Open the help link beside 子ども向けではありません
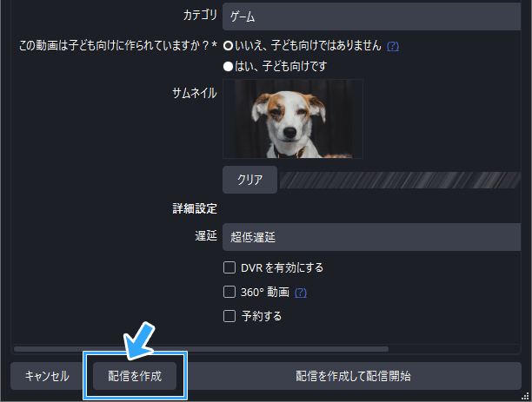The width and height of the screenshot is (532, 402). pyautogui.click(x=393, y=46)
